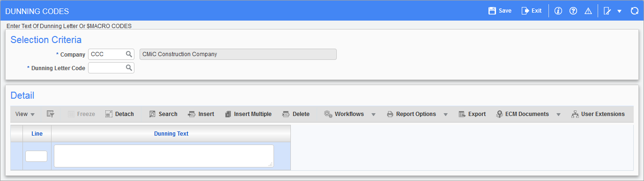The height and width of the screenshot is (181, 644).
Task: Click the ECM Documents toolbar button
Action: coord(523,114)
